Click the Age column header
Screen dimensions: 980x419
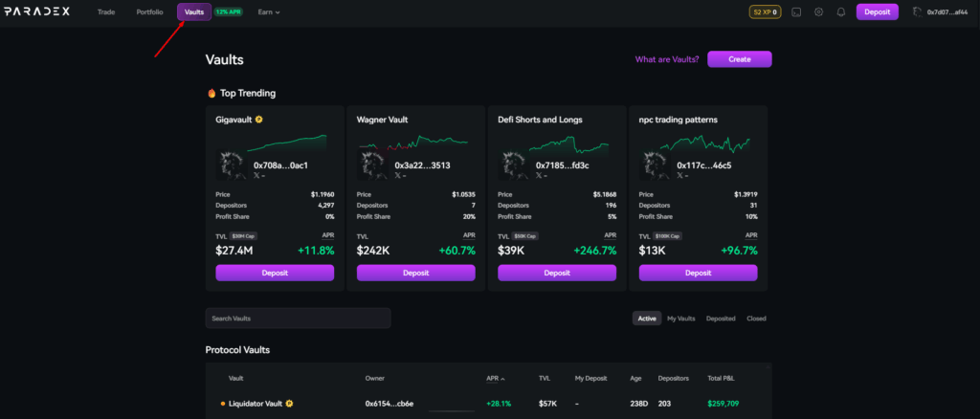click(635, 379)
